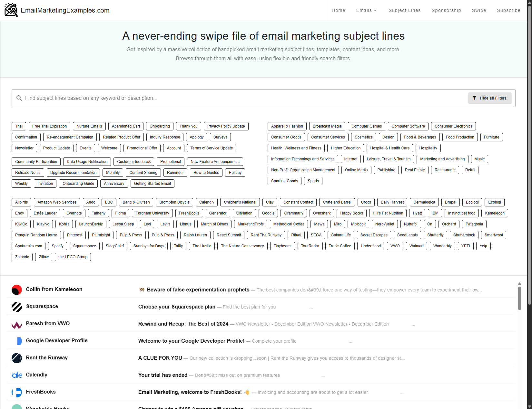
Task: Open the Swipe page
Action: point(479,10)
